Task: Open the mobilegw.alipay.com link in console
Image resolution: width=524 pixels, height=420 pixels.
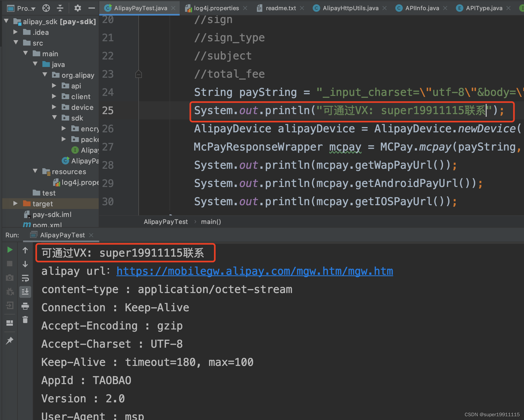Action: [x=254, y=271]
